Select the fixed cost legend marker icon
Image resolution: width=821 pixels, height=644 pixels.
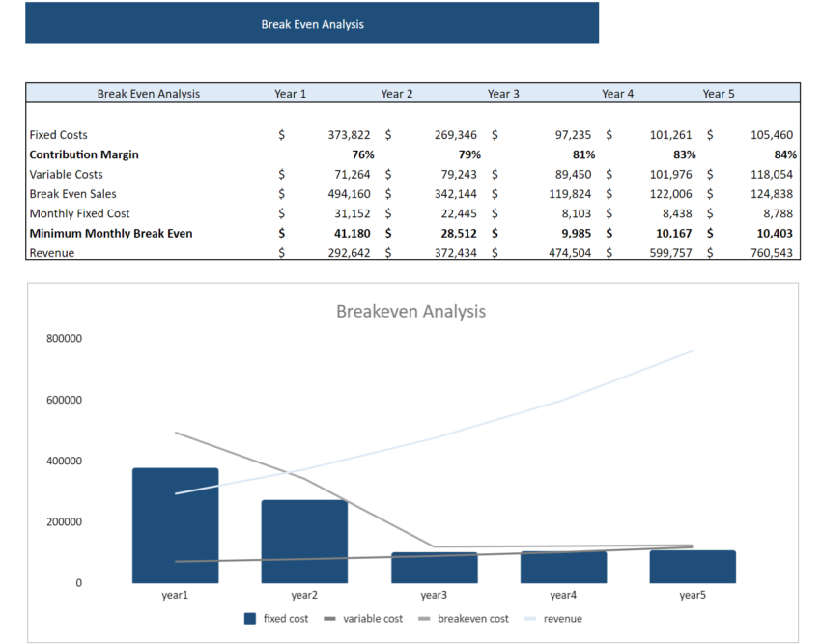[x=249, y=618]
